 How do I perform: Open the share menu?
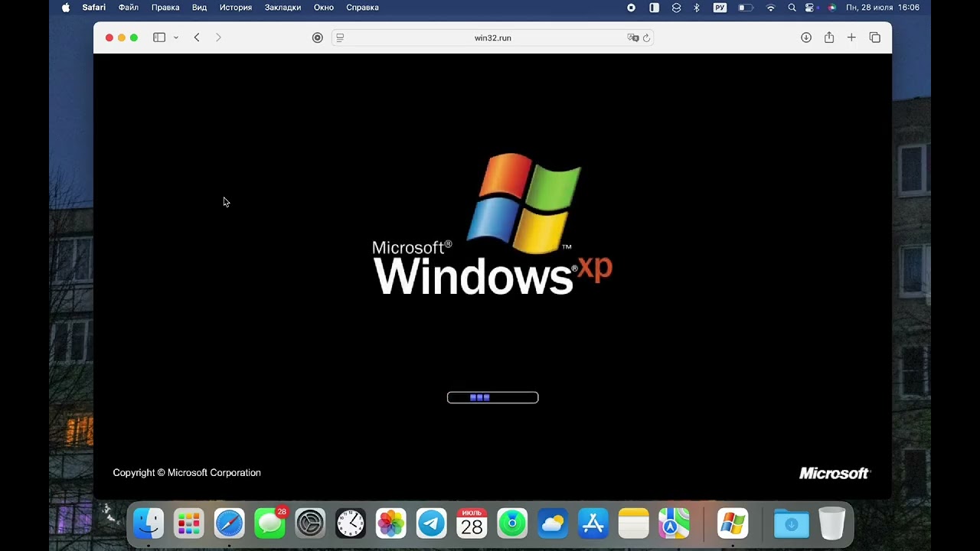coord(829,37)
